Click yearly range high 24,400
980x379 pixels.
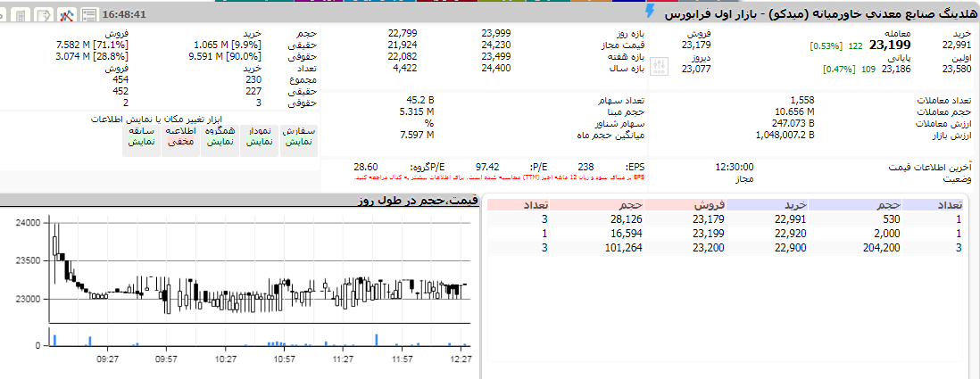tap(496, 68)
